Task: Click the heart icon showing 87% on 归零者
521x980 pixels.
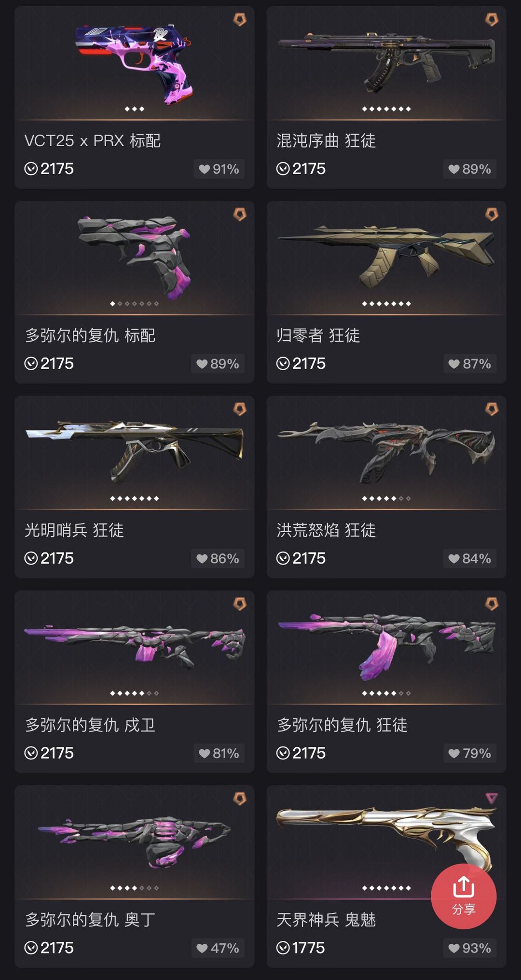Action: click(x=454, y=364)
